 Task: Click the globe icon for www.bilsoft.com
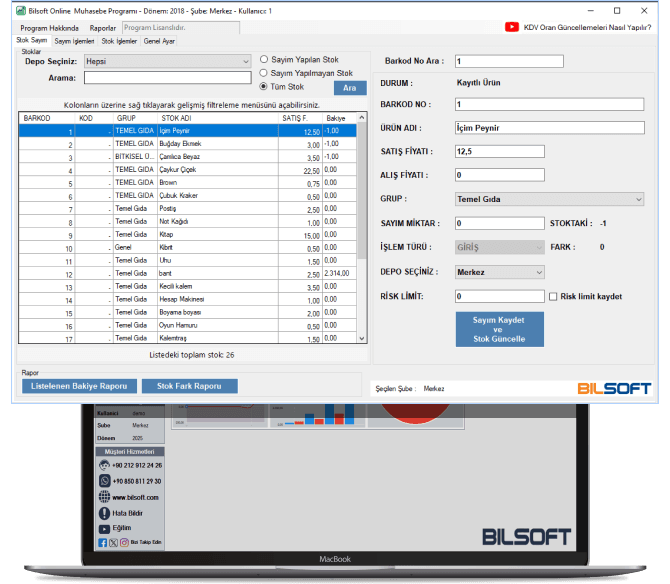tap(104, 497)
